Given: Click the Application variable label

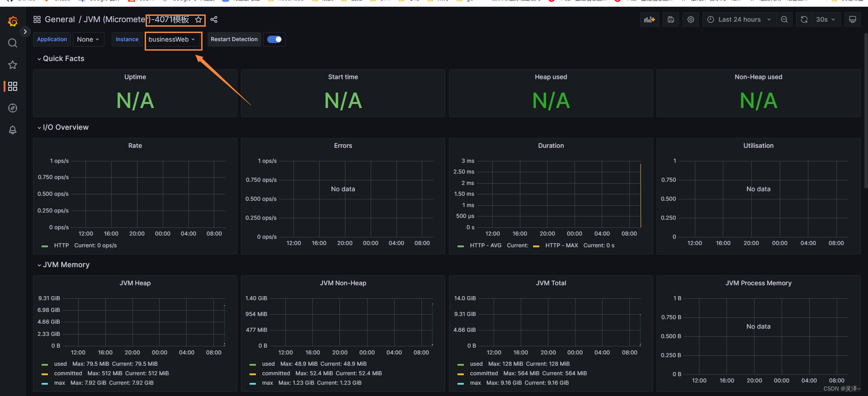Looking at the screenshot, I should (52, 39).
